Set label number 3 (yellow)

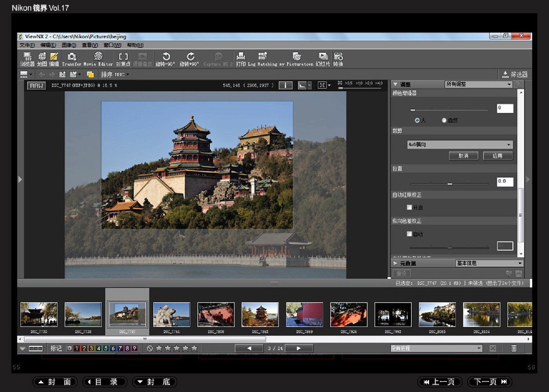tap(91, 348)
